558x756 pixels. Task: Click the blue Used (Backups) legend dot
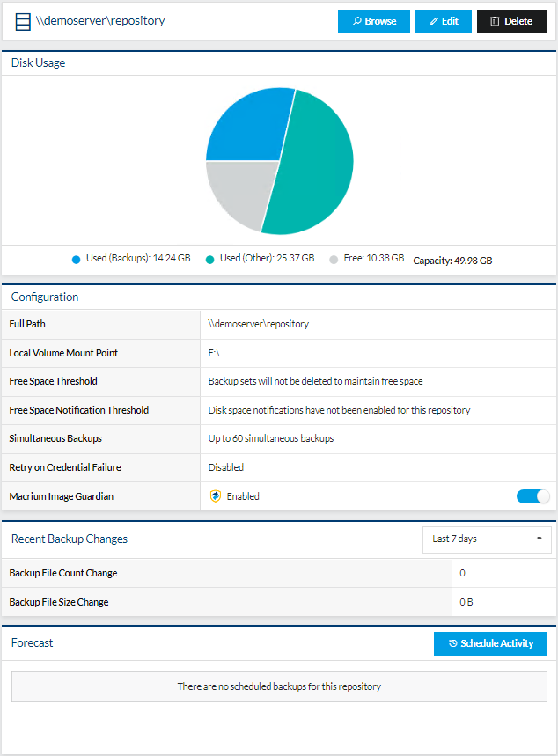point(77,260)
